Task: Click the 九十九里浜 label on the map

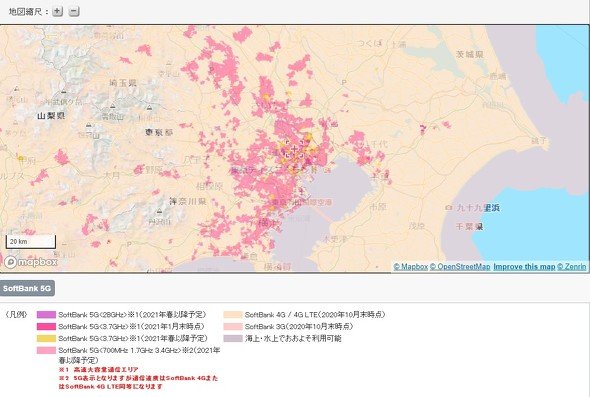Action: pos(478,208)
